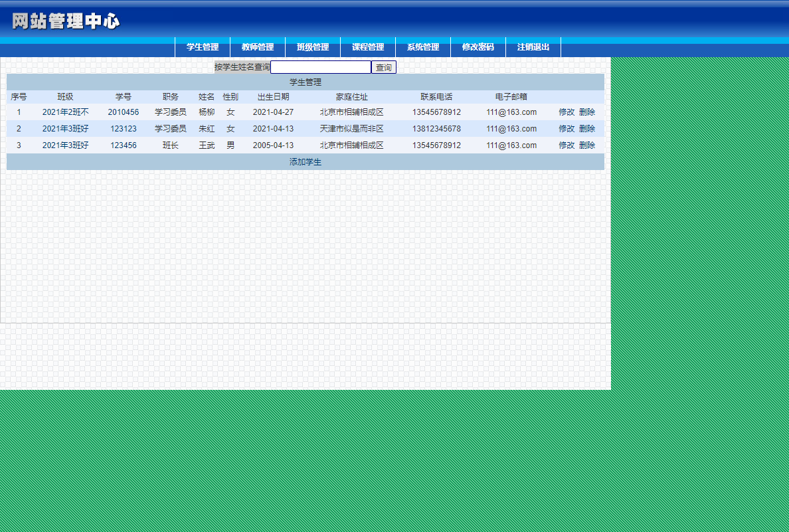Click 注销退出 to log out

point(533,46)
